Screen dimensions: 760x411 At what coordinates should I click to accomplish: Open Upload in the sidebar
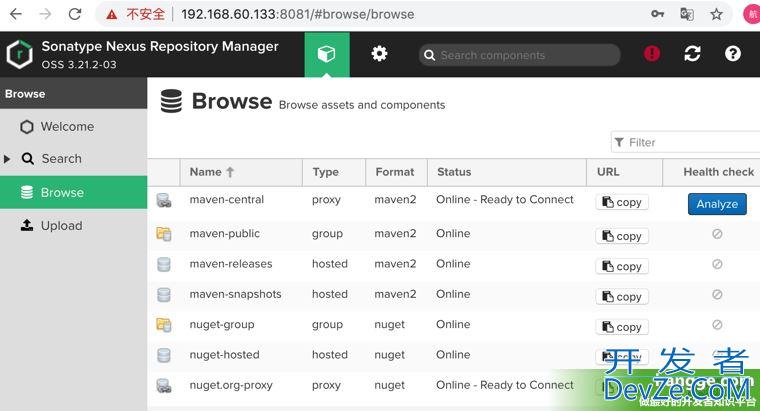(x=74, y=225)
